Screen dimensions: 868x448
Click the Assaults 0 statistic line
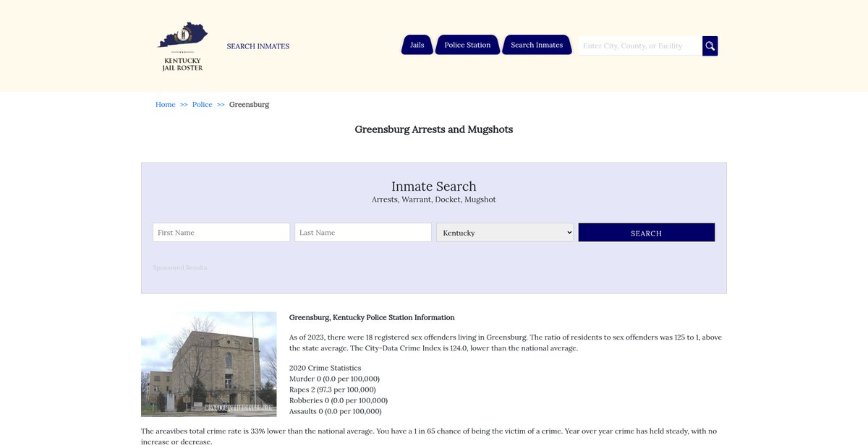(336, 411)
